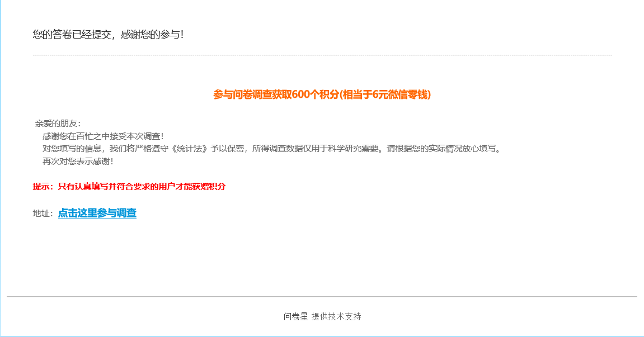Click the dotted divider below the heading
The image size is (644, 337).
pyautogui.click(x=322, y=55)
